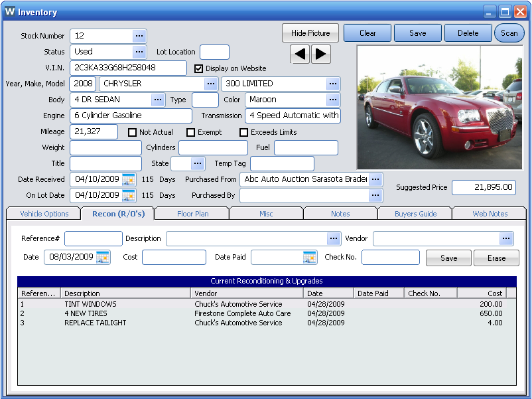This screenshot has height=399, width=532.
Task: Click the next picture right arrow
Action: pyautogui.click(x=321, y=54)
